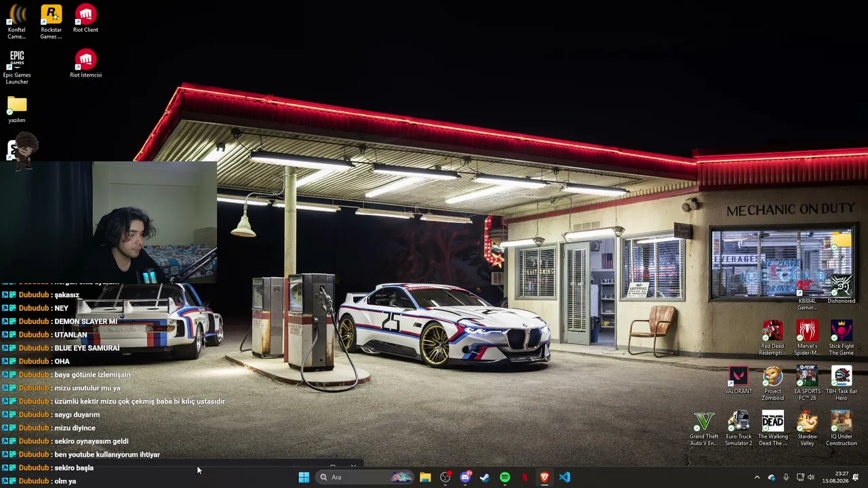The image size is (868, 488).
Task: Open the Konftel Camera desktop shortcut
Action: (x=17, y=22)
